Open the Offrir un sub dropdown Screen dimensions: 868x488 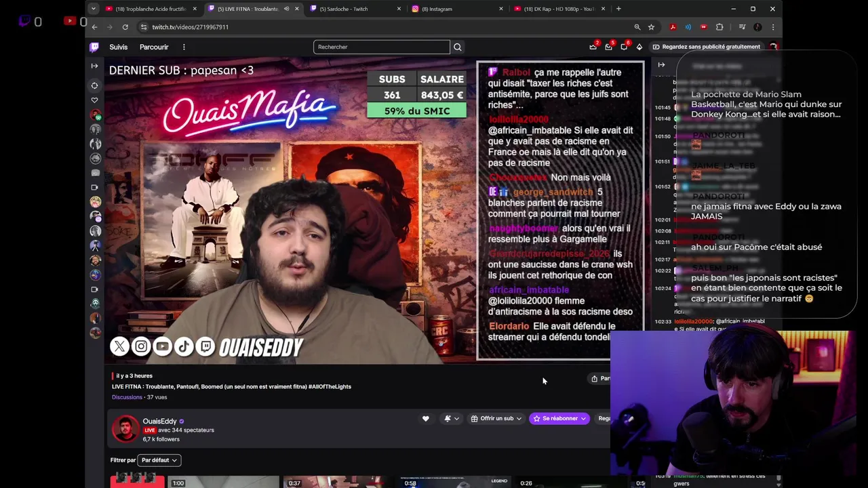496,418
